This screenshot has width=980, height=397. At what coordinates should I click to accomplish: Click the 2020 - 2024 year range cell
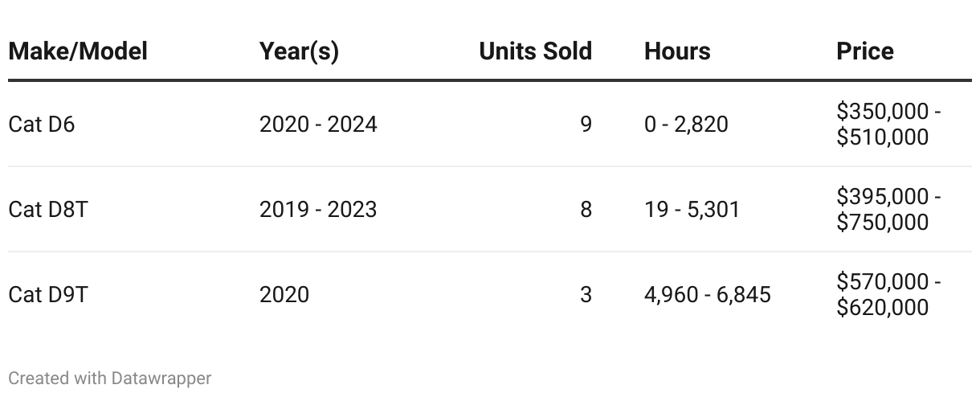[x=318, y=125]
